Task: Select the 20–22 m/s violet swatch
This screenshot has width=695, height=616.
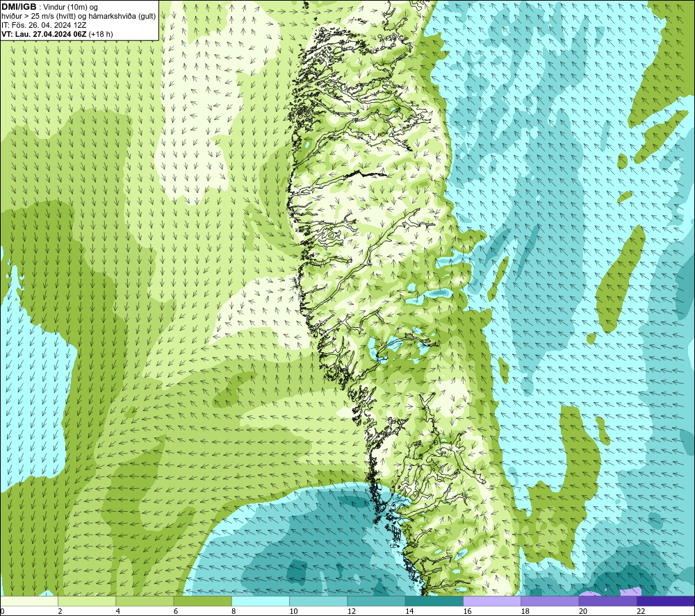Action: [608, 601]
